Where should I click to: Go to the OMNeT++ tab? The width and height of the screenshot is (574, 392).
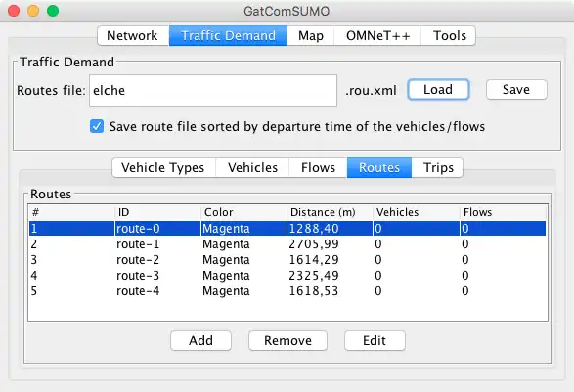point(377,36)
